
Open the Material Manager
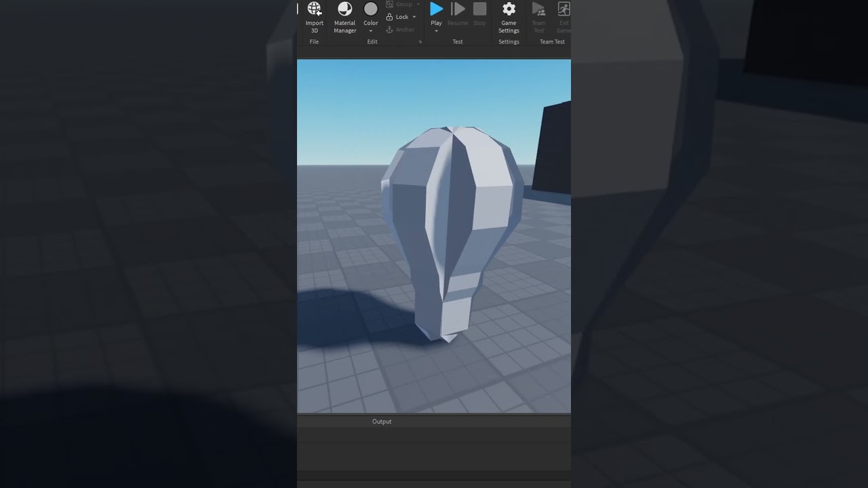[344, 18]
